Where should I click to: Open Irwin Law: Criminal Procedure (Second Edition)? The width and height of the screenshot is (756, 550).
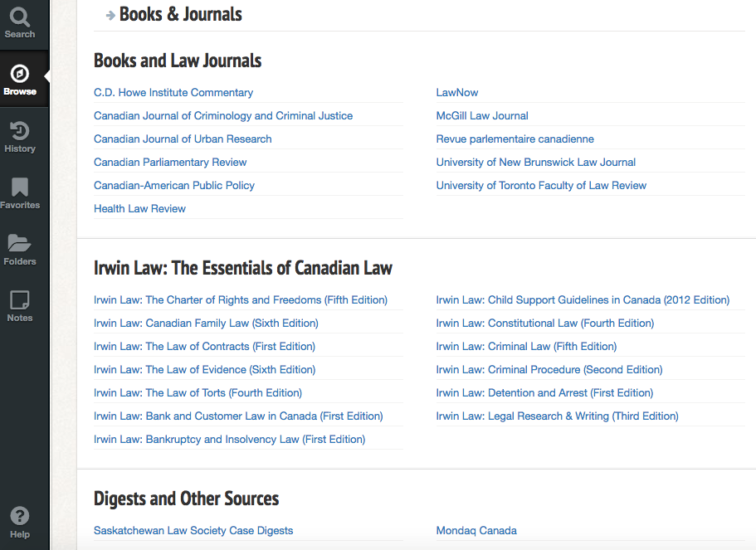pyautogui.click(x=549, y=370)
